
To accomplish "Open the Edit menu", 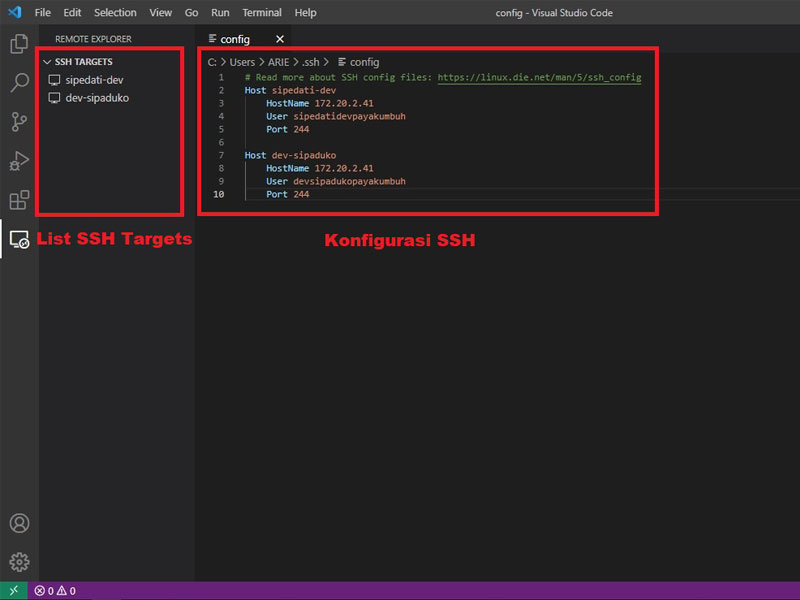I will (x=72, y=13).
